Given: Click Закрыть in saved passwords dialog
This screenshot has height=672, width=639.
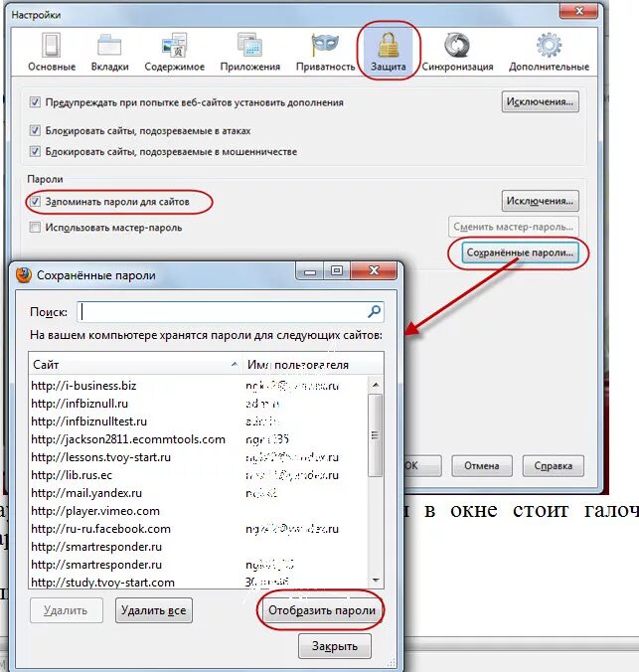Looking at the screenshot, I should (335, 646).
